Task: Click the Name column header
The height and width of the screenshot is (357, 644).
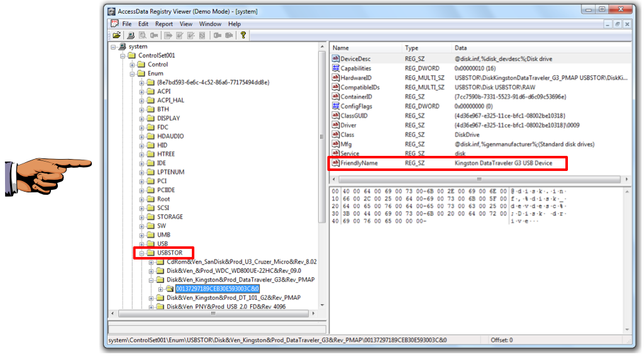Action: [365, 48]
